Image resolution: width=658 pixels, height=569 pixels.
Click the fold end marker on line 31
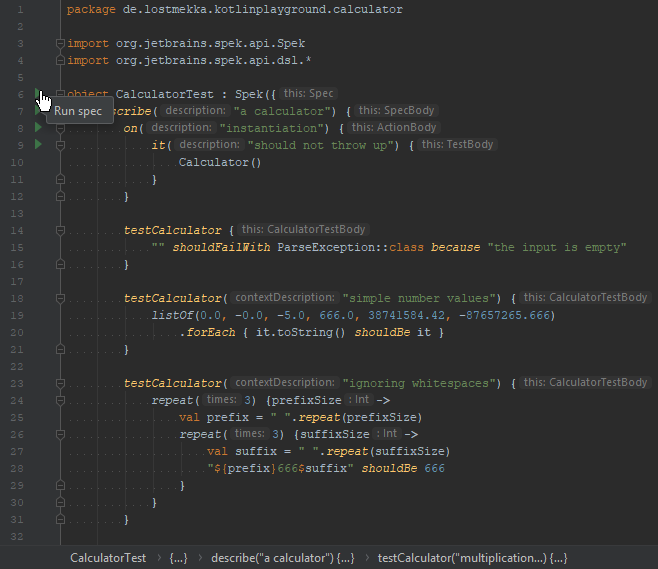pyautogui.click(x=60, y=519)
